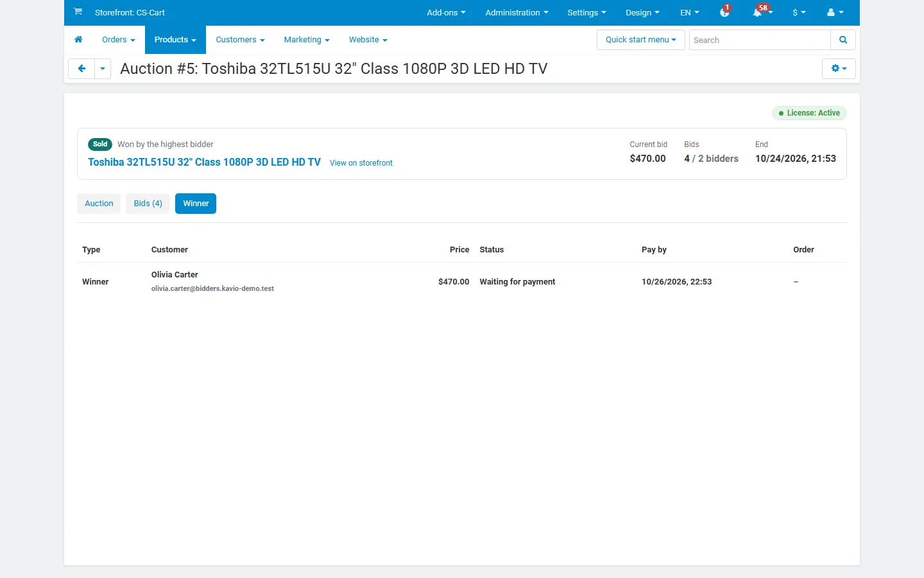The height and width of the screenshot is (578, 924).
Task: Go back using the left arrow button
Action: 81,69
